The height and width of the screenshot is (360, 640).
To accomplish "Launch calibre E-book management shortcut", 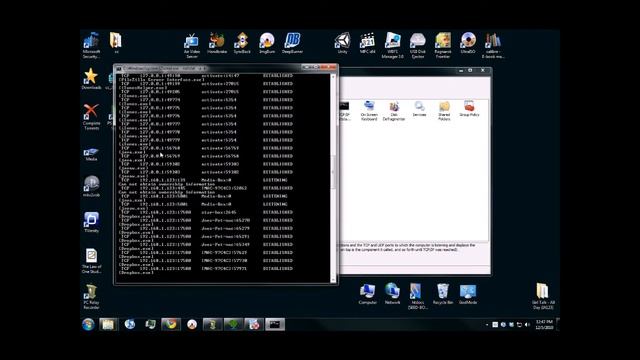I will click(x=493, y=45).
